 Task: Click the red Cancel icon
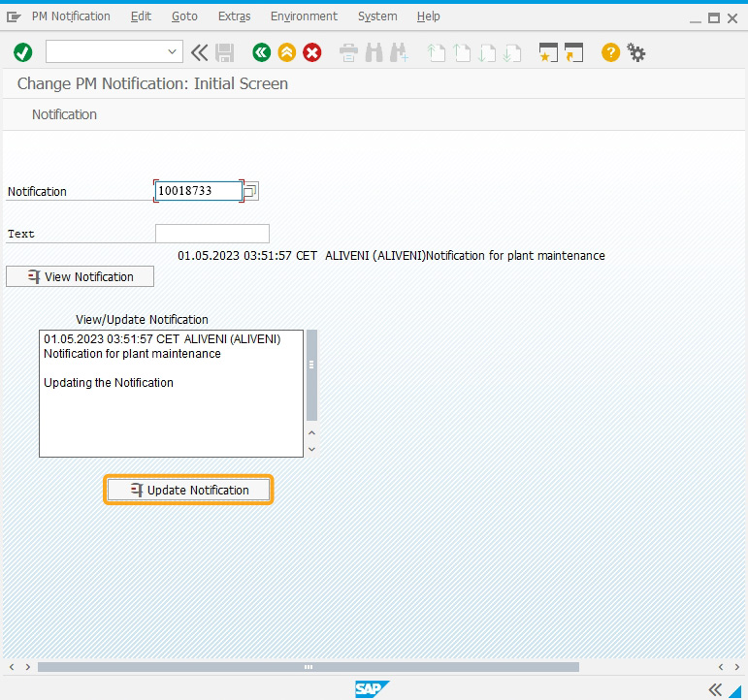pos(312,52)
